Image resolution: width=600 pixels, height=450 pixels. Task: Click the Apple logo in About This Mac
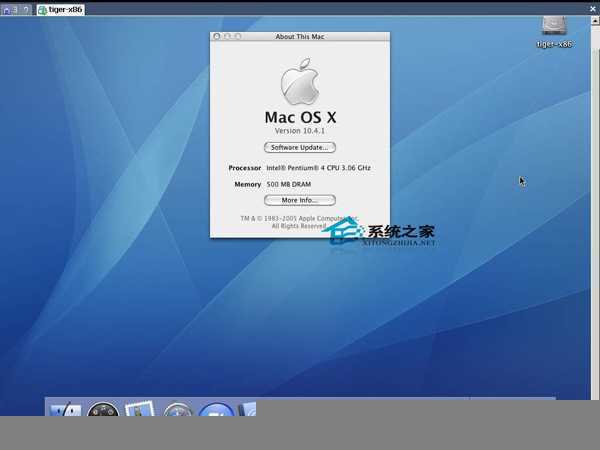point(300,82)
